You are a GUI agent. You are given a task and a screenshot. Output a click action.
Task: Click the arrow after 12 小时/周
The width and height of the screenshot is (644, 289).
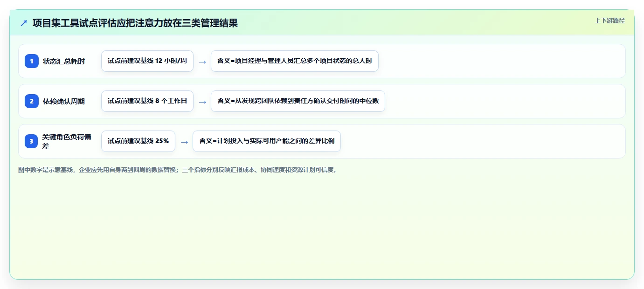click(x=202, y=62)
